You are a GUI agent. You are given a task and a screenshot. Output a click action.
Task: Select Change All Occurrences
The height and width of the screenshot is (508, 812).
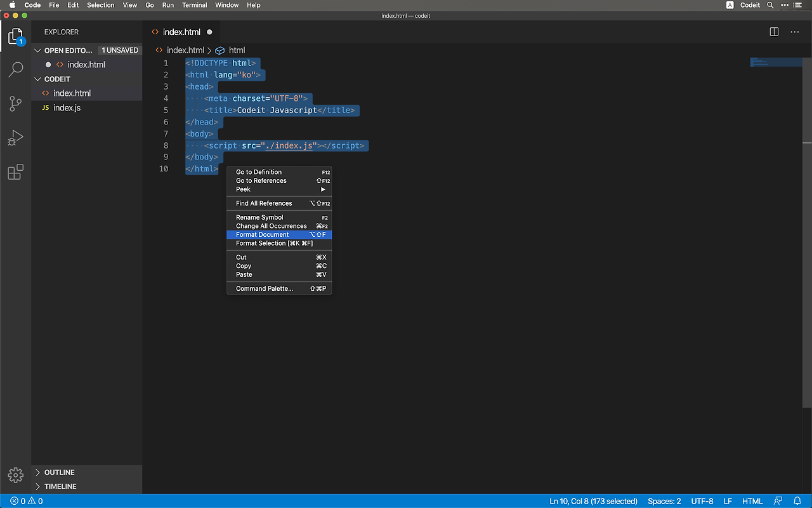tap(279, 226)
